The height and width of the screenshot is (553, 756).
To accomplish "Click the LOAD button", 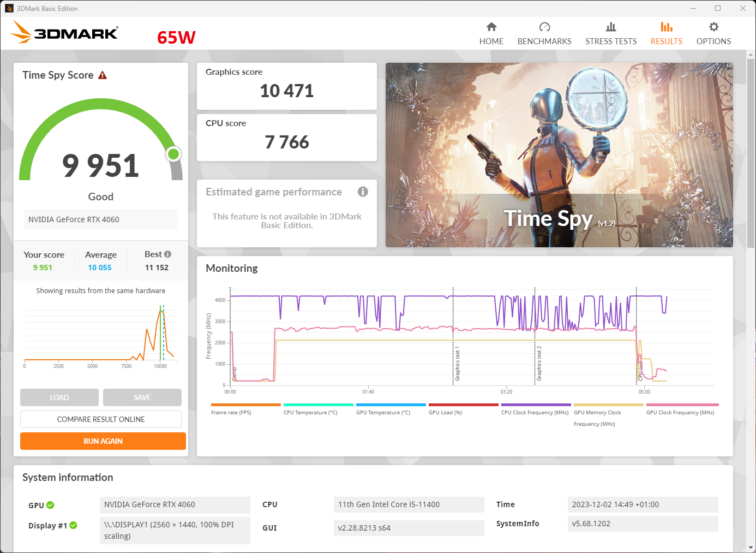I will [59, 397].
